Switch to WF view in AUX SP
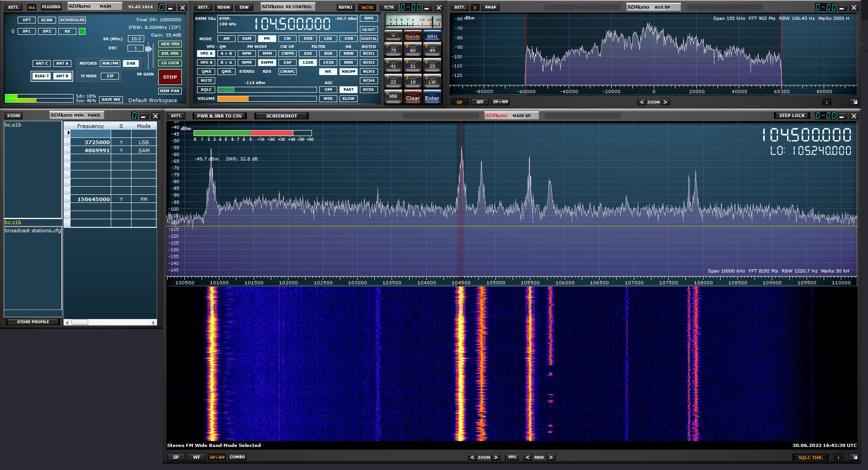Screen dimensions: 868x470 [x=480, y=102]
